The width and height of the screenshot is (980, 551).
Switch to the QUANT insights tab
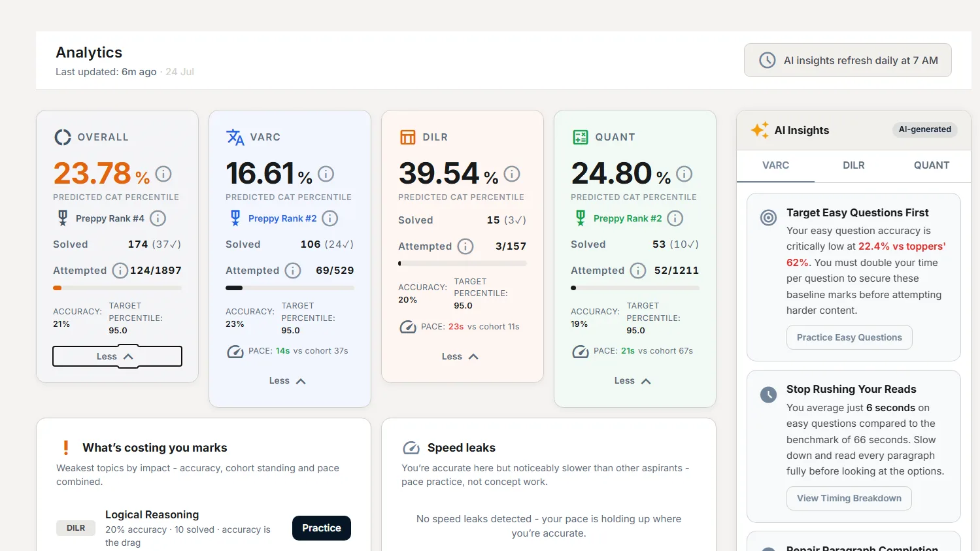coord(932,165)
